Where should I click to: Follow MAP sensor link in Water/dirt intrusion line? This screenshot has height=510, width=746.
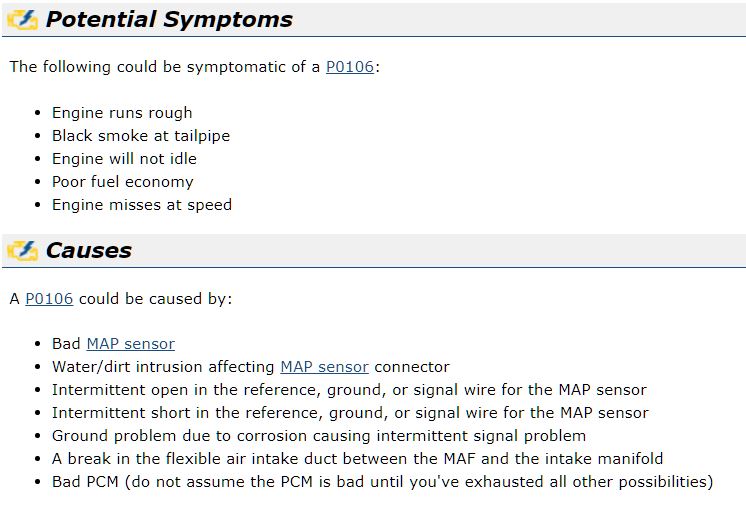click(324, 367)
